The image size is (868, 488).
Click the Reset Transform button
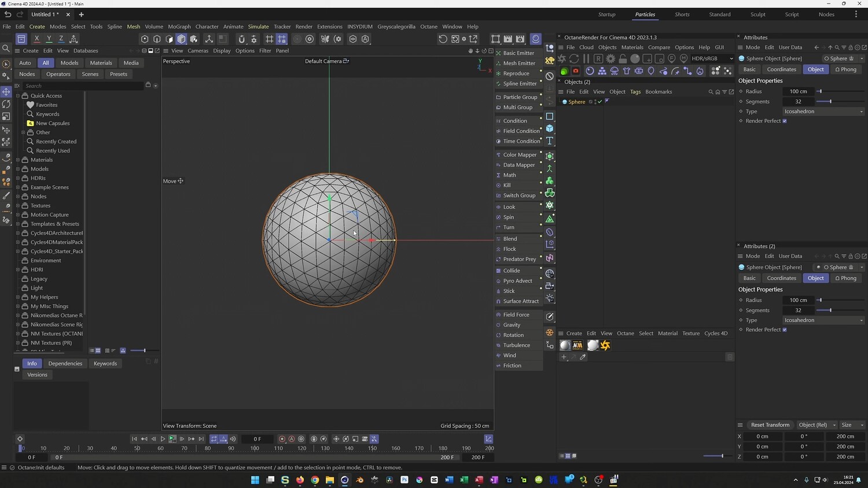coord(770,425)
